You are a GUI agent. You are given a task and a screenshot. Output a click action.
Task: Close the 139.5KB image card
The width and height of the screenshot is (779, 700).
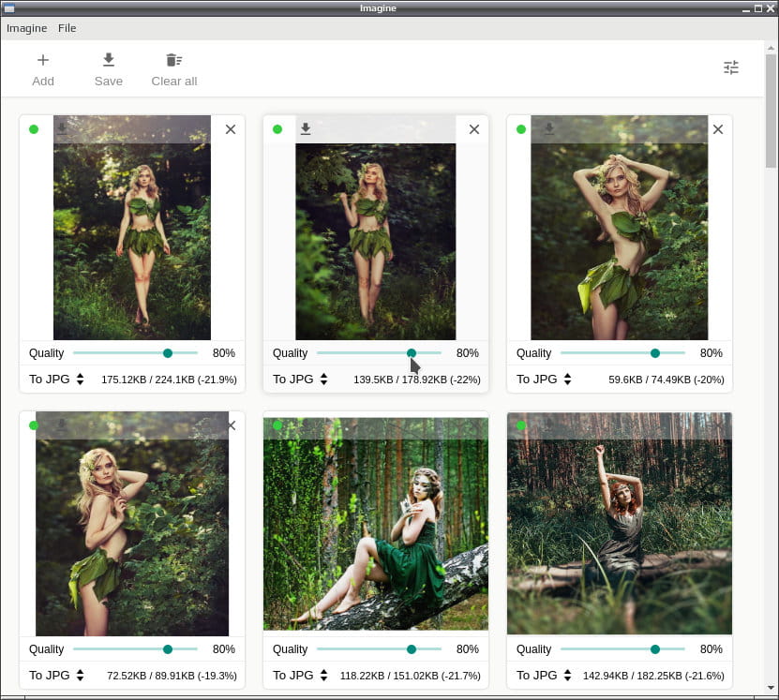(474, 129)
